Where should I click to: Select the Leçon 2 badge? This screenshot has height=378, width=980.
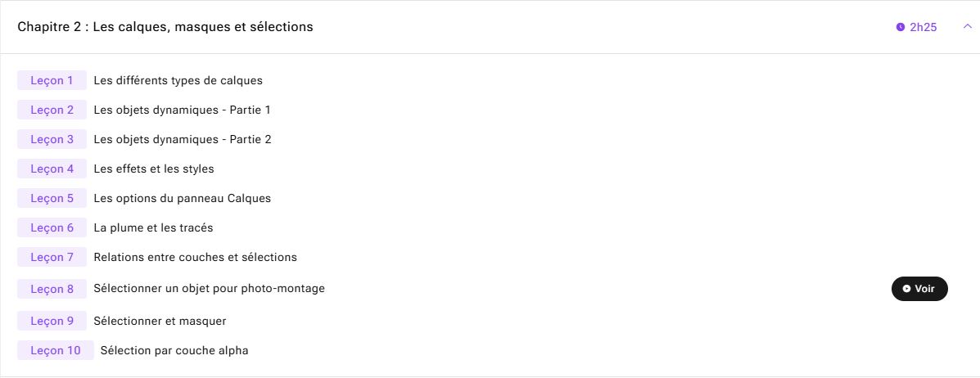click(52, 110)
